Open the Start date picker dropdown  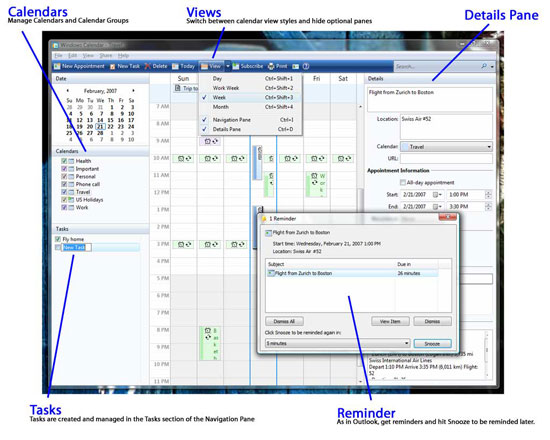[x=437, y=195]
